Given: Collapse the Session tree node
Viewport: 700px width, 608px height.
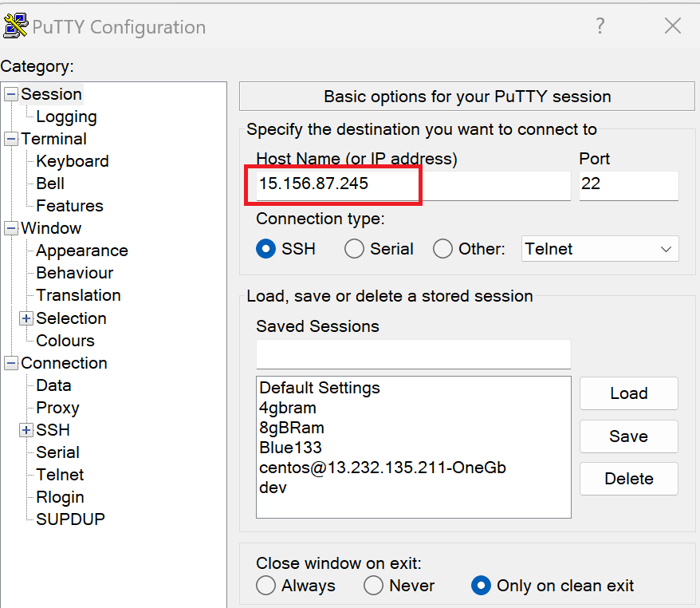Looking at the screenshot, I should coord(11,94).
